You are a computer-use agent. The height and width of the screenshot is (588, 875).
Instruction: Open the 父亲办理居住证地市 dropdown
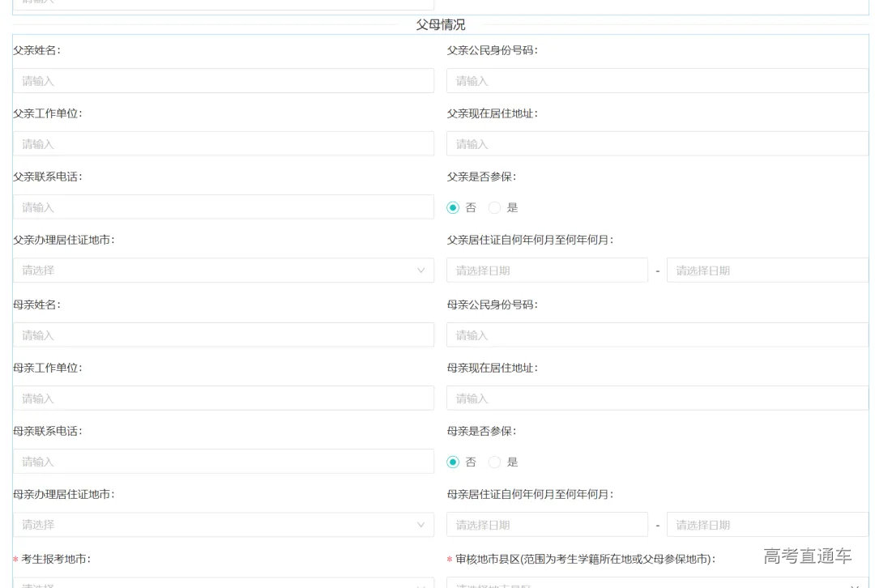[215, 271]
